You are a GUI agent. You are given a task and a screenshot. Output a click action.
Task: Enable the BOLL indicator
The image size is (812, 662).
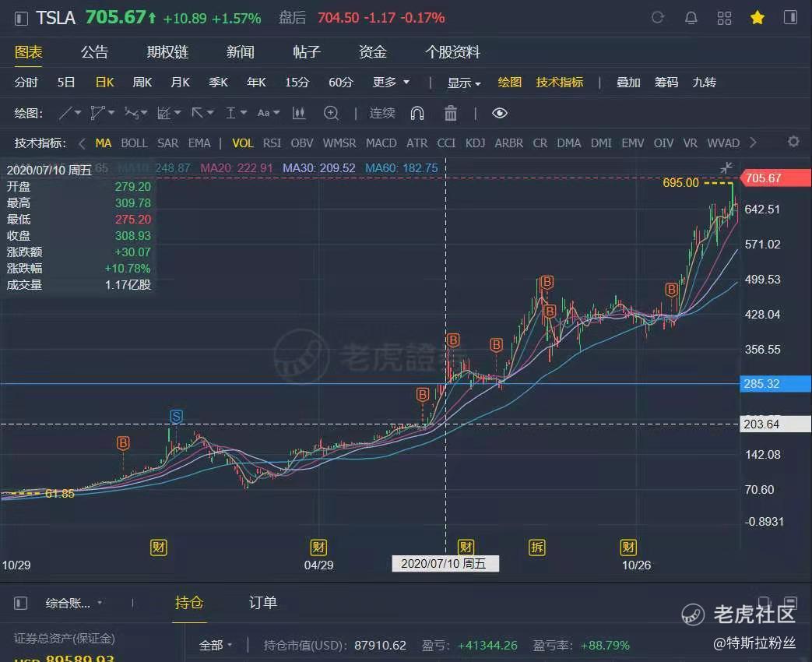(x=134, y=143)
